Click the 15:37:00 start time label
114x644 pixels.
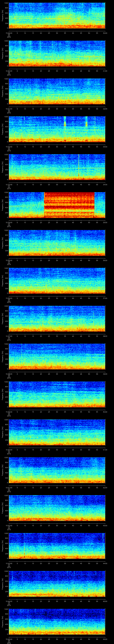(x=9, y=336)
